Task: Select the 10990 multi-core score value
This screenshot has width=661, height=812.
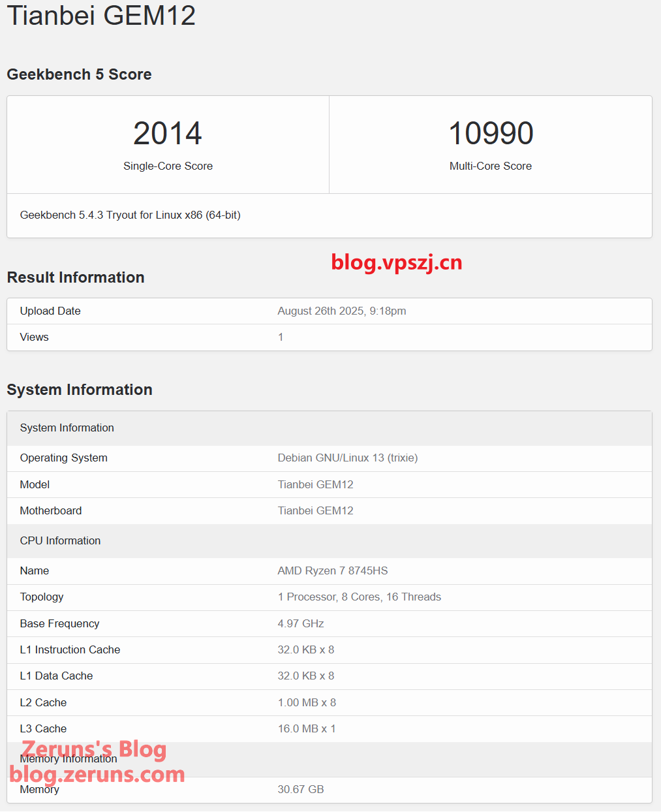Action: (x=491, y=133)
